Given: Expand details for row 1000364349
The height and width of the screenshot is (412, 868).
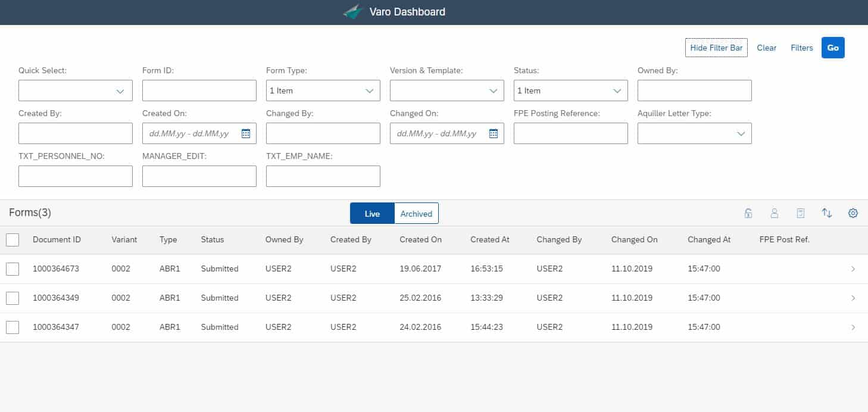Looking at the screenshot, I should 853,298.
